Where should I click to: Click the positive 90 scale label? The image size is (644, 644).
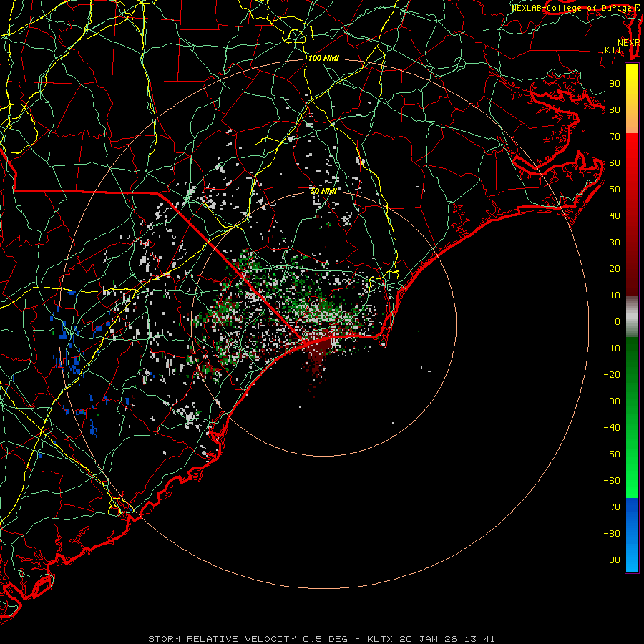point(615,84)
